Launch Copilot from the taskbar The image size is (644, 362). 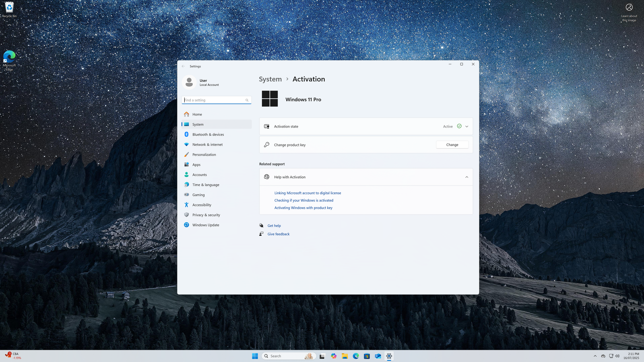point(334,356)
